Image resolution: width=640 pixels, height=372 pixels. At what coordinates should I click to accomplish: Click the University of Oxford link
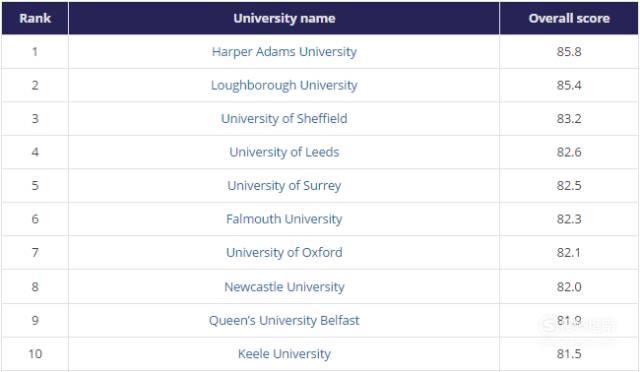[x=284, y=252]
